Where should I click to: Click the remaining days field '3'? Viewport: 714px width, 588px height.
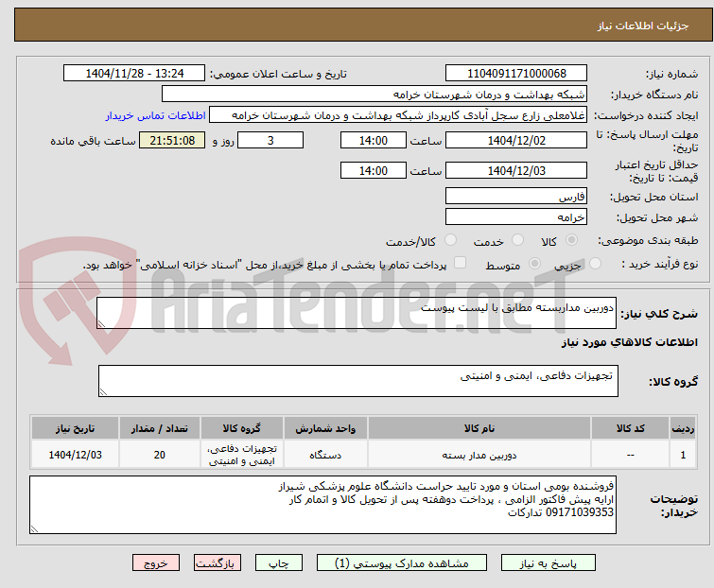pyautogui.click(x=270, y=140)
